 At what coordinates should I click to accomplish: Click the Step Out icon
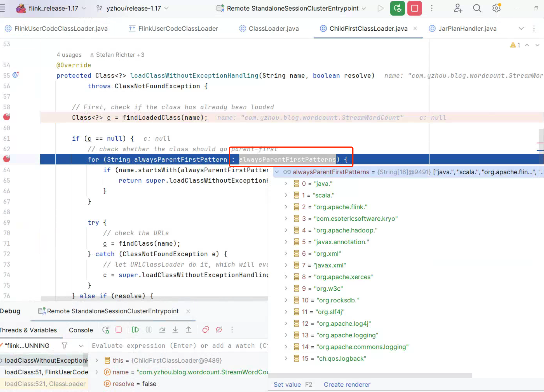point(188,330)
